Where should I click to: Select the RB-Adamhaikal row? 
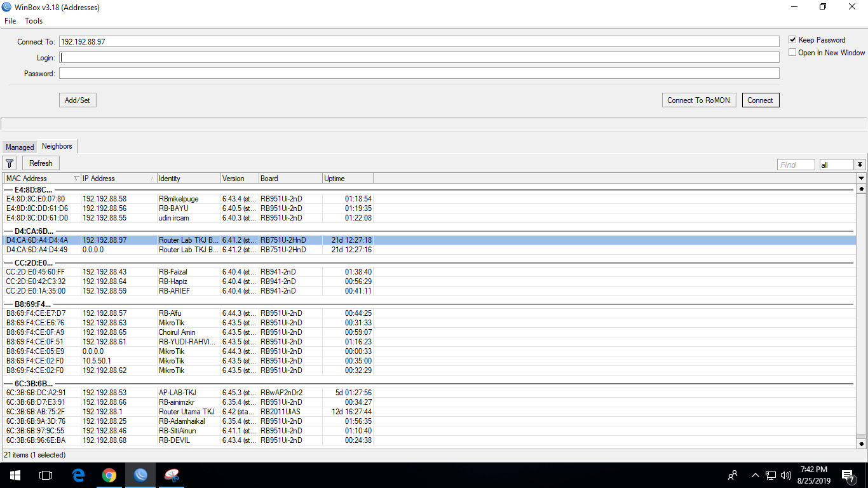point(430,421)
